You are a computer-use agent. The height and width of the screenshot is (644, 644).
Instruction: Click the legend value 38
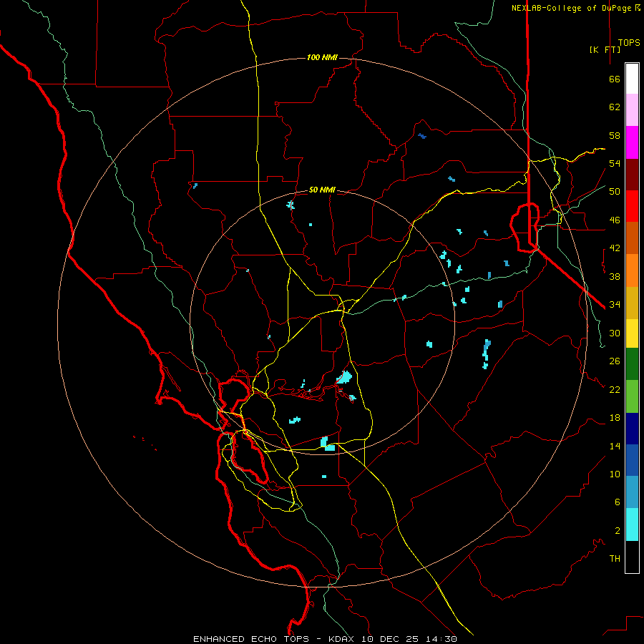tap(615, 276)
